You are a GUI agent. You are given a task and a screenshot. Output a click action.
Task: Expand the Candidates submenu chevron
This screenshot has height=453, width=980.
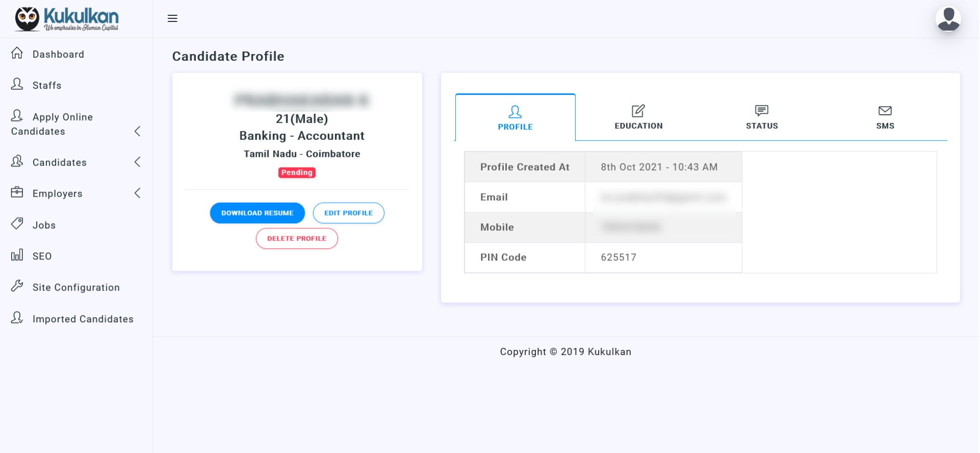[137, 162]
